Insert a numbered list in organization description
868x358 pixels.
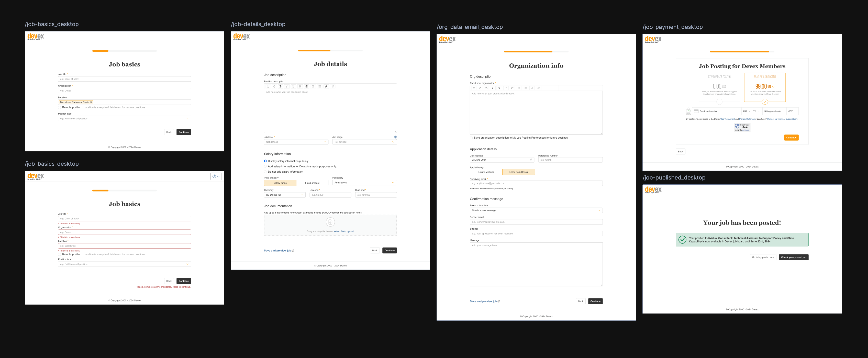(x=513, y=88)
